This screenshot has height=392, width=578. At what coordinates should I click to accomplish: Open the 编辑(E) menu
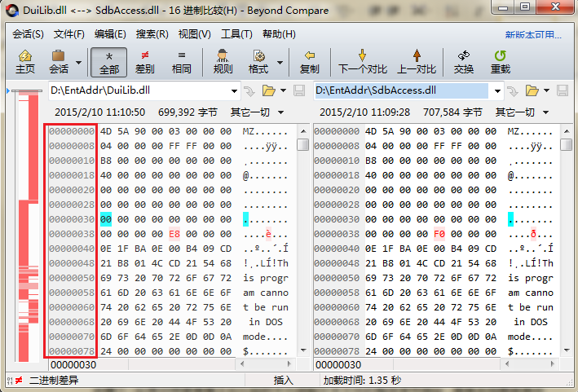pyautogui.click(x=110, y=34)
